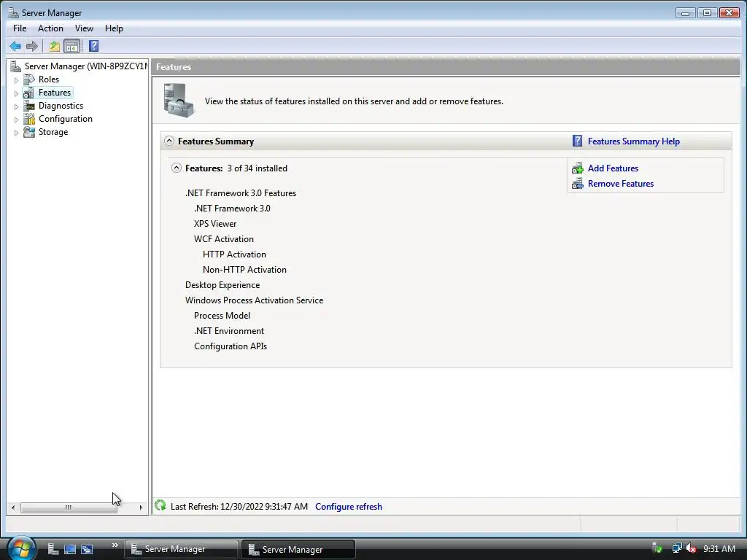The image size is (747, 560).
Task: Click the Windows Process Activation Service entry
Action: 254,300
